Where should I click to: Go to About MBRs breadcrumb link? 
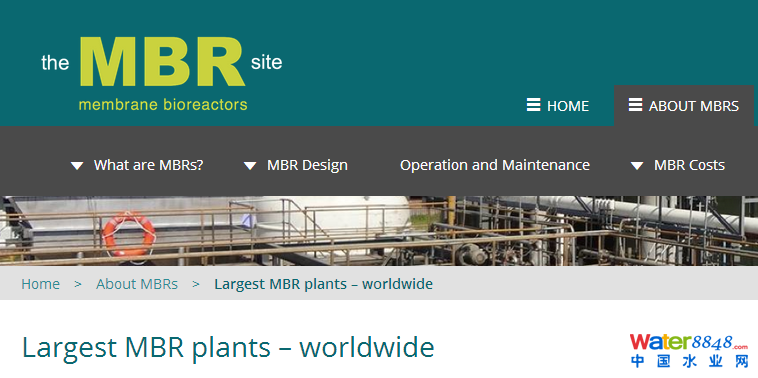[137, 284]
